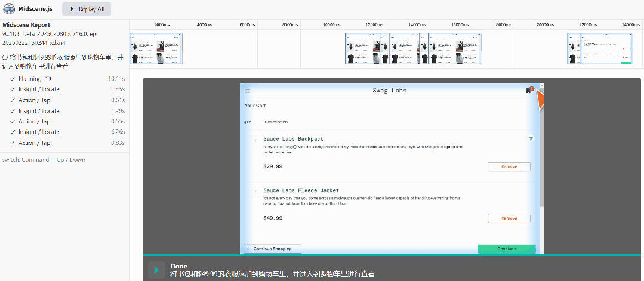Image resolution: width=644 pixels, height=281 pixels.
Task: Open the hamburger menu in Swag Labs
Action: [x=248, y=91]
